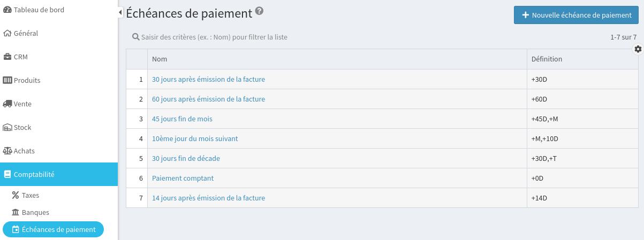The image size is (644, 240).
Task: Click the Taxes percent icon
Action: [16, 196]
